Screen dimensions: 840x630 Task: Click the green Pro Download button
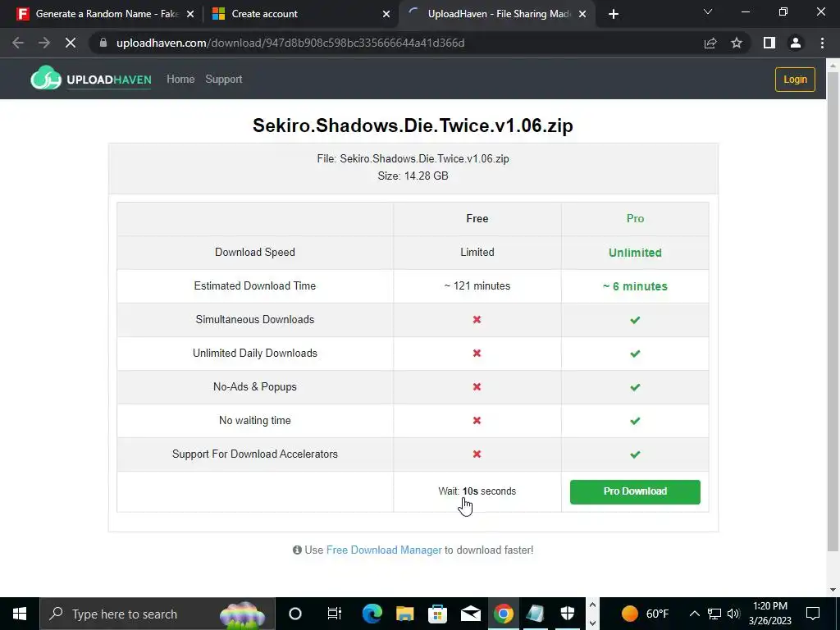(635, 492)
